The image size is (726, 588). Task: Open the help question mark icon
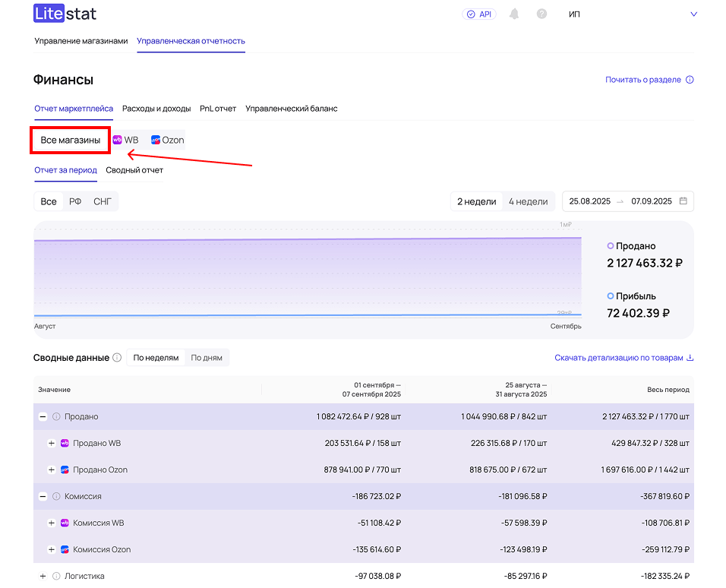(541, 14)
